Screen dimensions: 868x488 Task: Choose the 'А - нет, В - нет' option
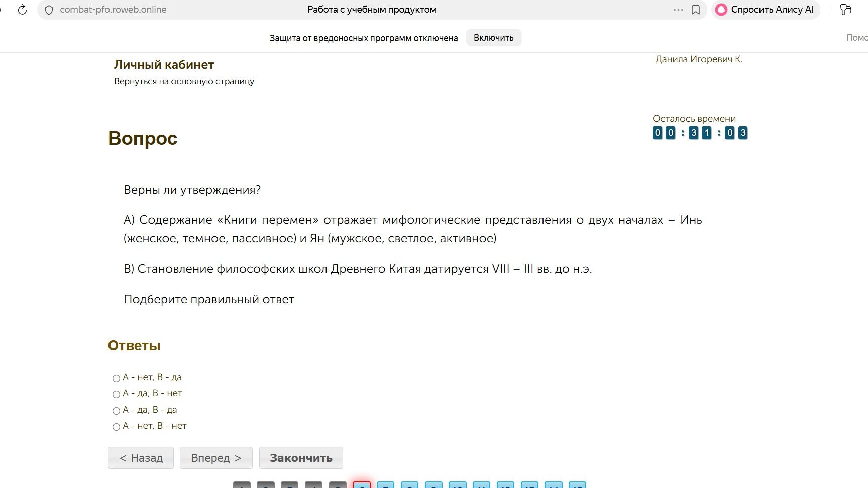[116, 427]
